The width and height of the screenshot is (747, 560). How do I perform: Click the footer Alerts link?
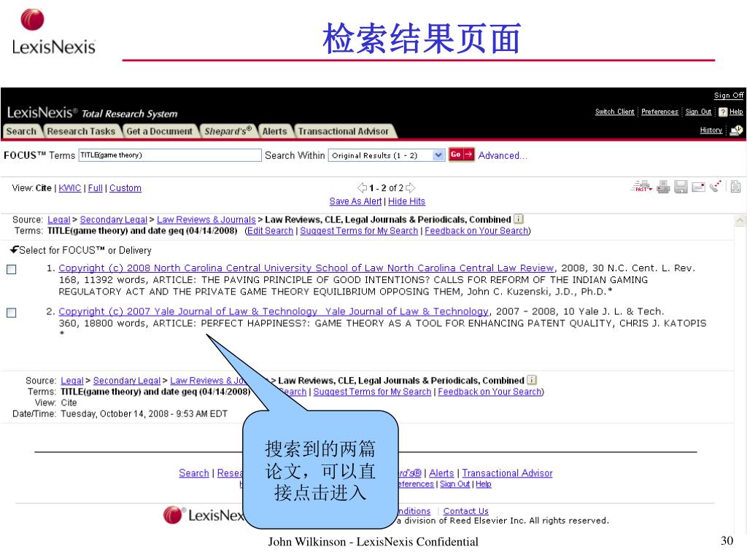click(x=441, y=473)
